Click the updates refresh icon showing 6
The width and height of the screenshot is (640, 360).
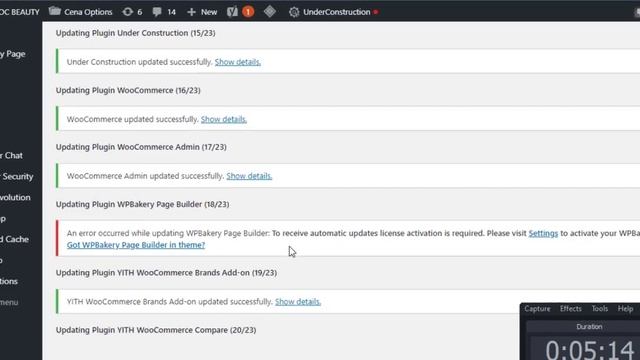127,12
